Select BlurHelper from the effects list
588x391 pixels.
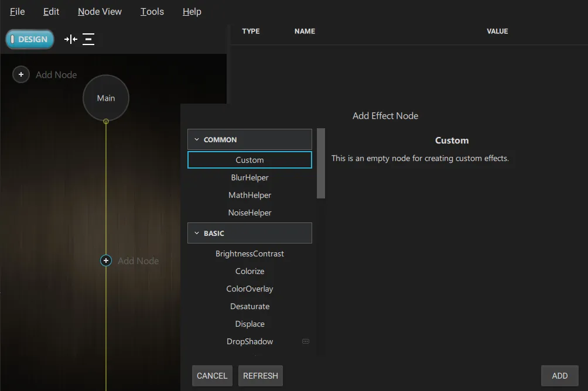(249, 177)
